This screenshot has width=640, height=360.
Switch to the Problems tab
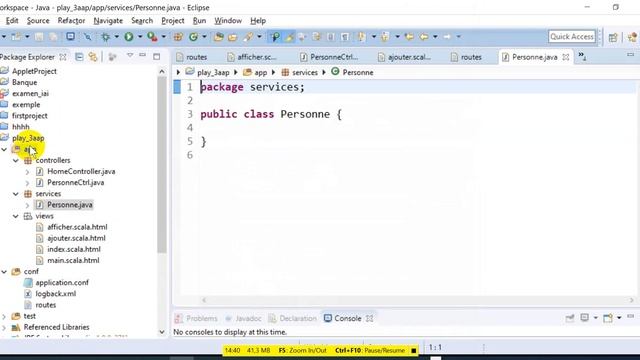coord(196,318)
